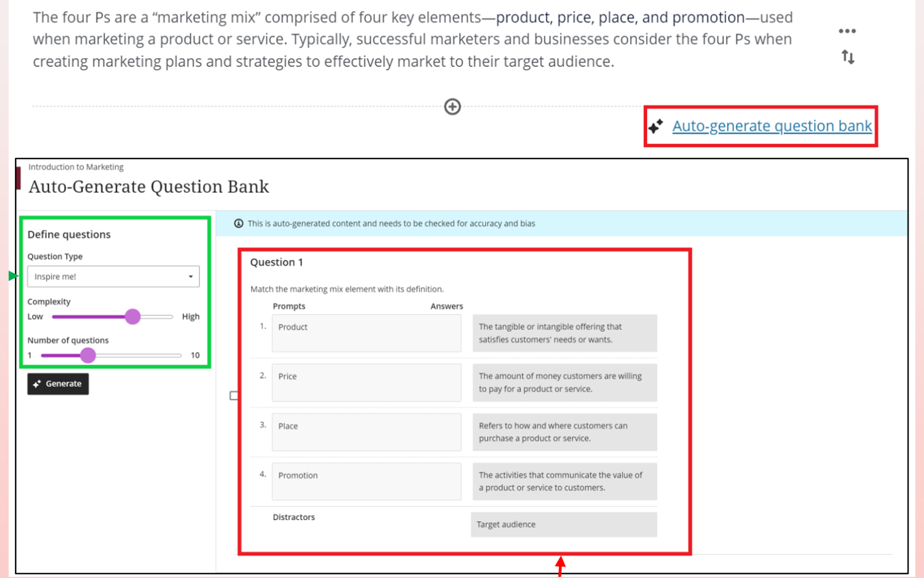This screenshot has width=924, height=578.
Task: Click the Complexity slider handle
Action: pos(133,317)
